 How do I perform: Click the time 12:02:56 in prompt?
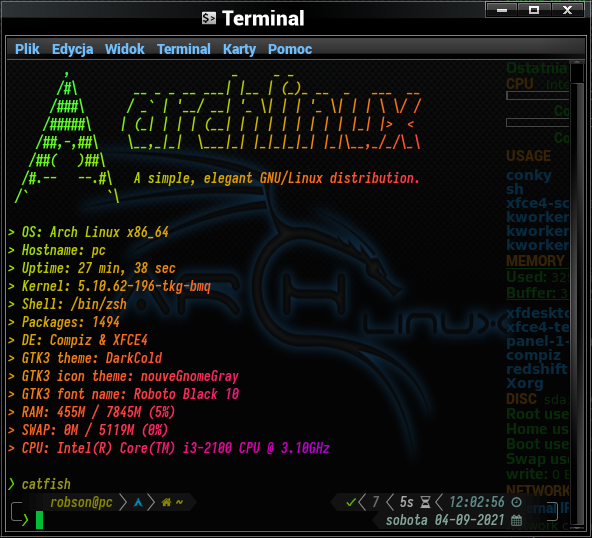(477, 502)
